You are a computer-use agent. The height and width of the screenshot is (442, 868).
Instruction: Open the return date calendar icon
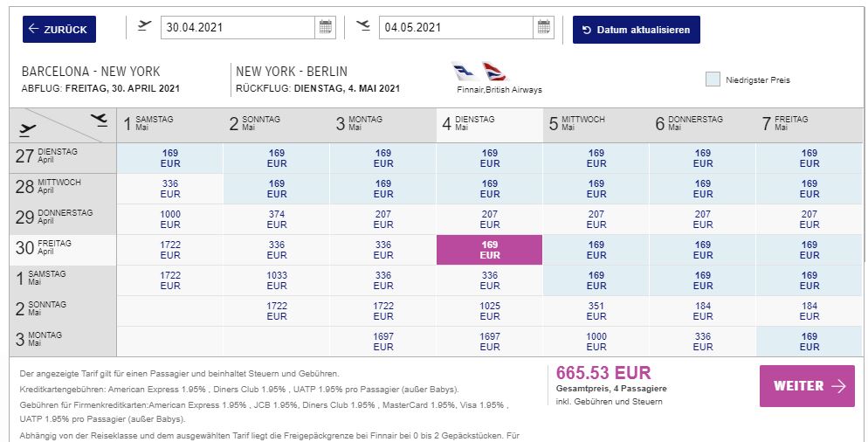tap(544, 27)
